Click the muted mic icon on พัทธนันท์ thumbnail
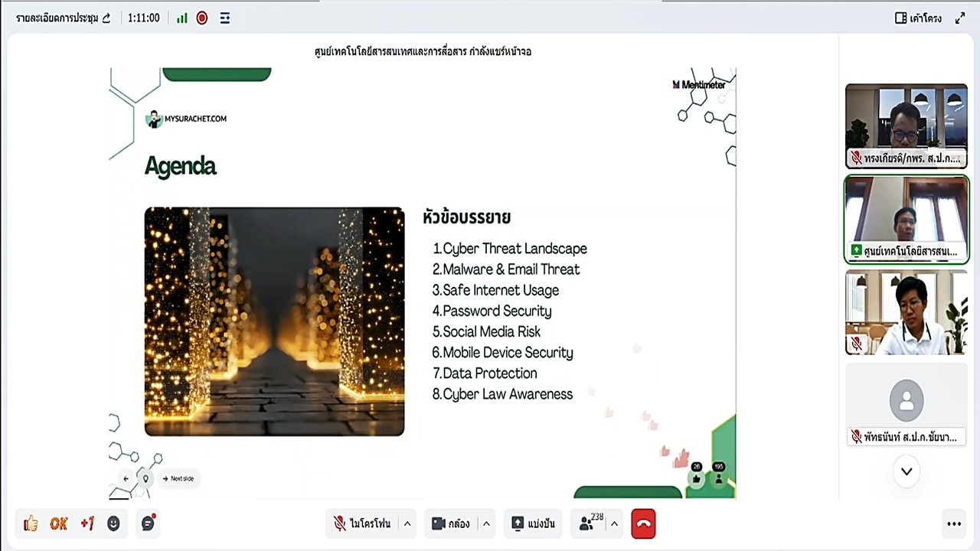The image size is (980, 551). pyautogui.click(x=857, y=437)
